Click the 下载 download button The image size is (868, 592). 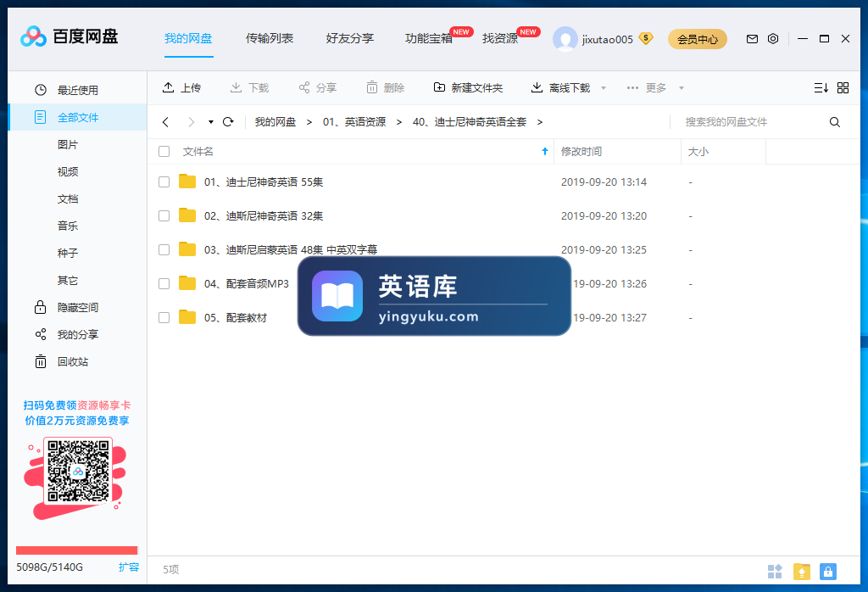pos(249,87)
